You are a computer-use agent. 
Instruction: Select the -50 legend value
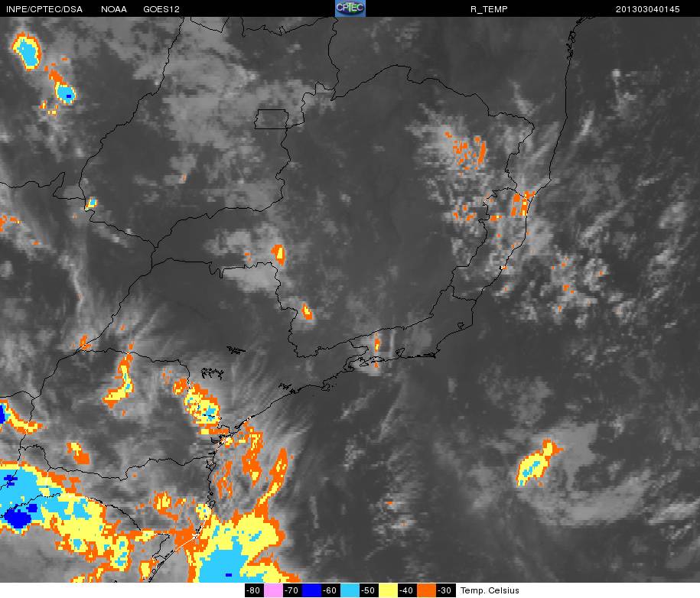coord(369,590)
